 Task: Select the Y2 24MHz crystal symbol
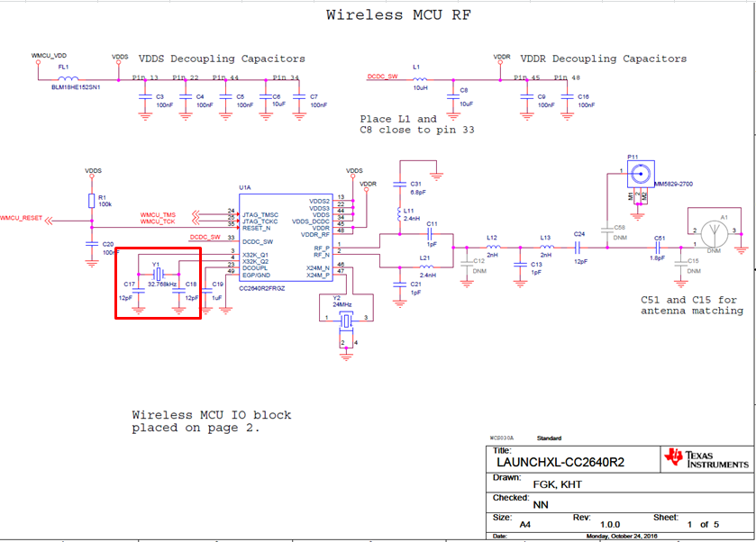coord(346,321)
